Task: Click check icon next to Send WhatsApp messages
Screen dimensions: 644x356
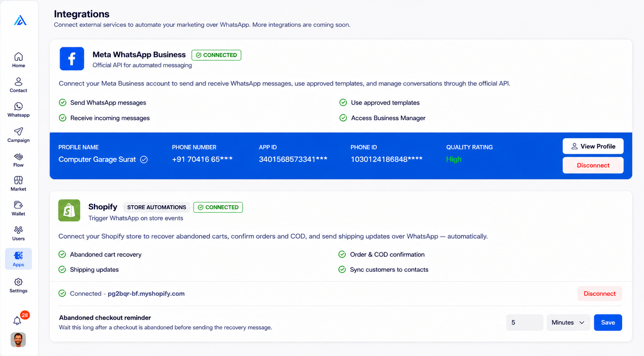Action: coord(63,103)
